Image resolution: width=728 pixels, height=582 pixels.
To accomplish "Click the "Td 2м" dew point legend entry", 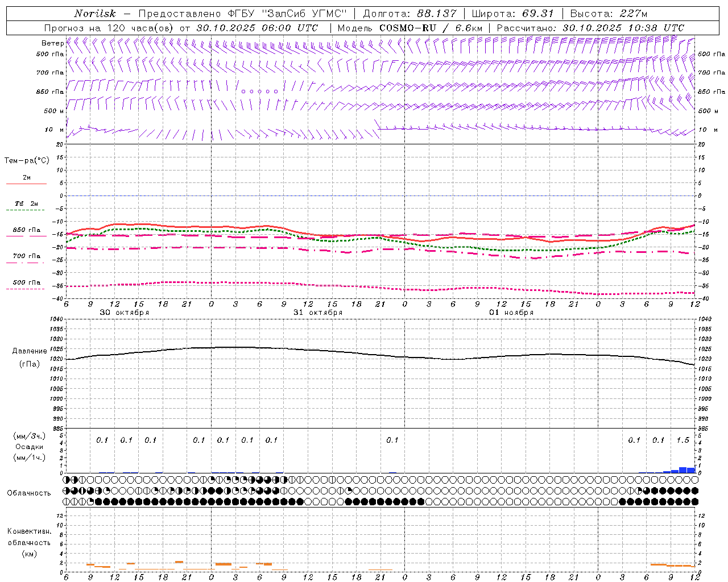I will click(27, 203).
